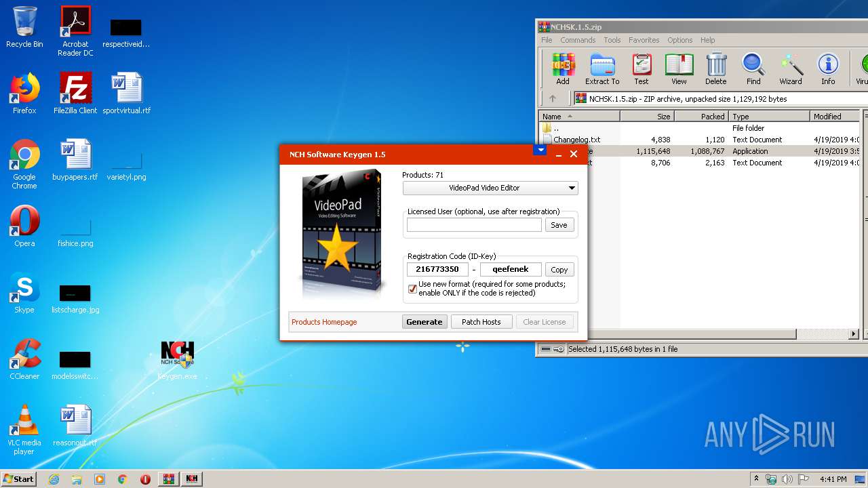
Task: Open Commands menu in WinRAR
Action: pyautogui.click(x=578, y=40)
